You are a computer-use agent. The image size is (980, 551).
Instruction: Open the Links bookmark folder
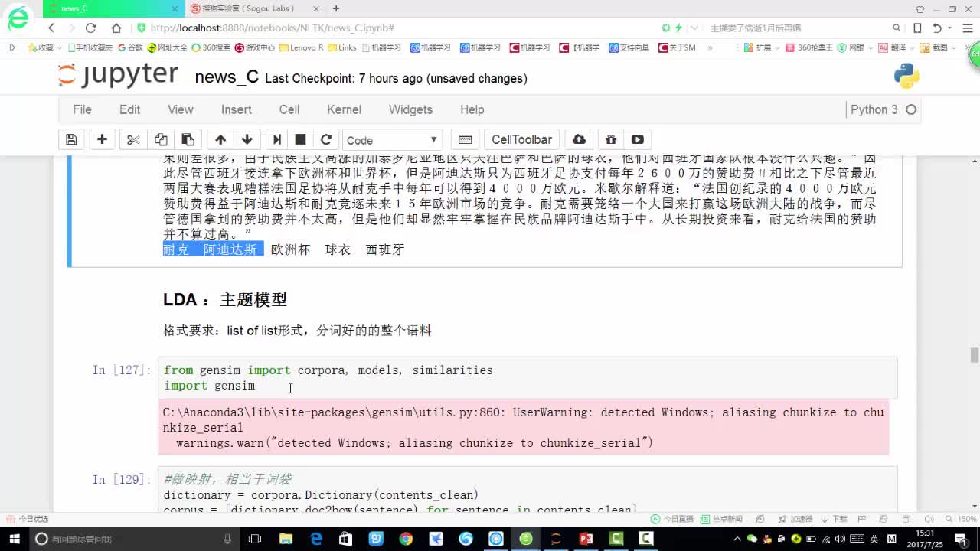[x=342, y=47]
